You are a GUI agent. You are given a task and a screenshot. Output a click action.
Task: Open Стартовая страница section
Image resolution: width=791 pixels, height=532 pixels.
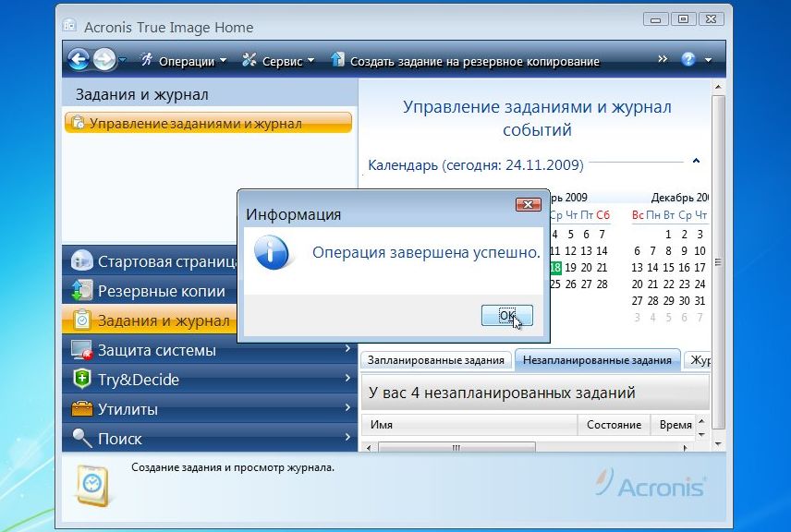[151, 261]
